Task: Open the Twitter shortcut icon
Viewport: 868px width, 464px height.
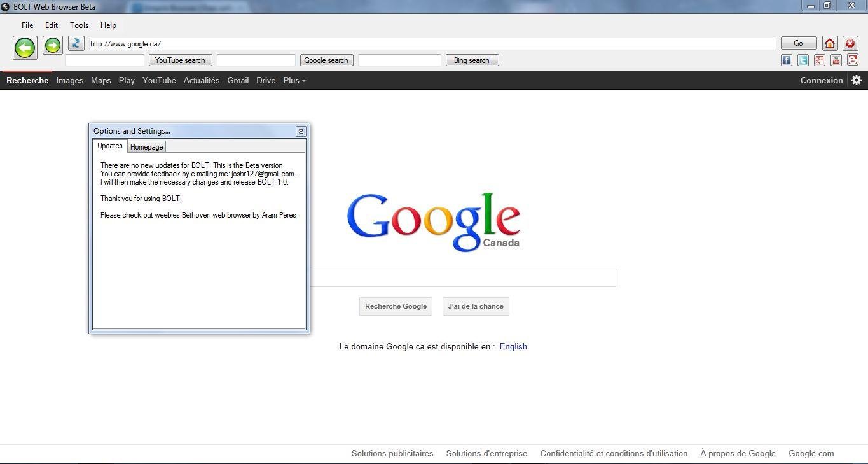Action: tap(803, 60)
